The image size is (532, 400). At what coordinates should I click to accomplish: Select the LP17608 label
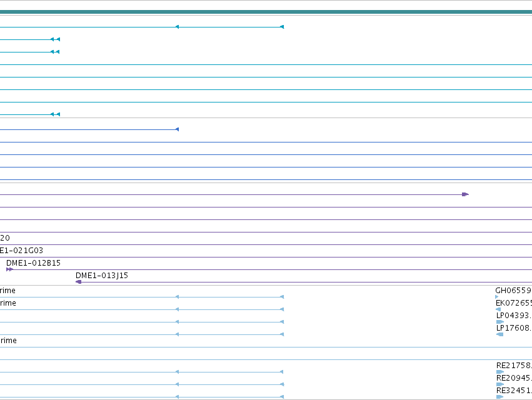pos(514,328)
